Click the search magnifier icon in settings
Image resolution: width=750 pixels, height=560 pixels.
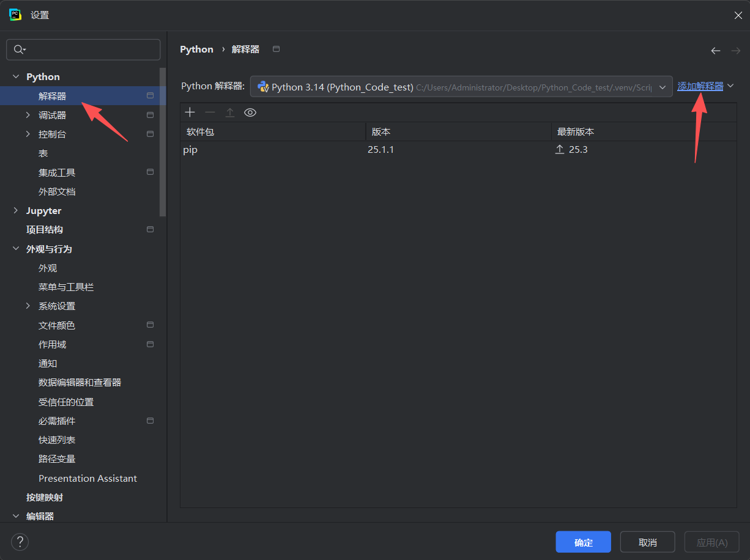tap(19, 50)
